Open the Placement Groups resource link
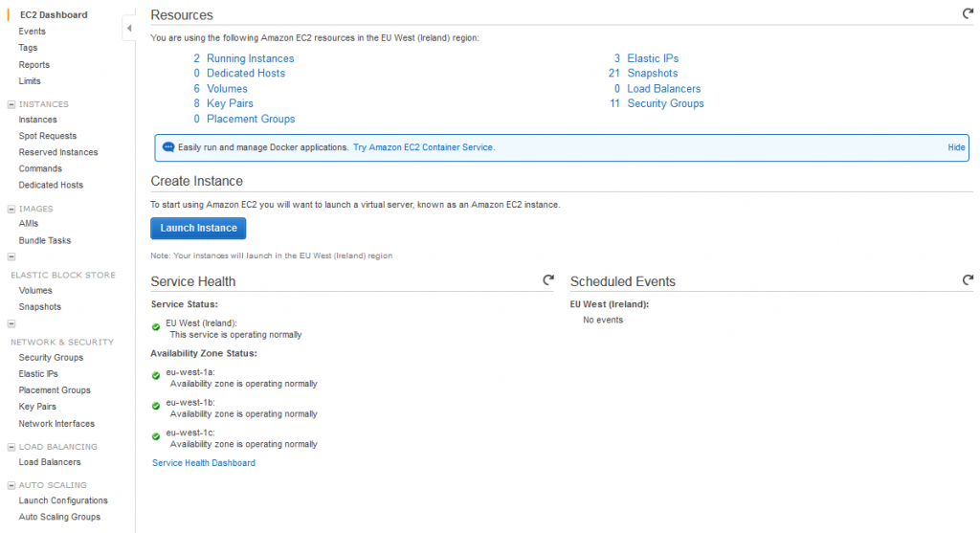The width and height of the screenshot is (980, 533). click(251, 119)
